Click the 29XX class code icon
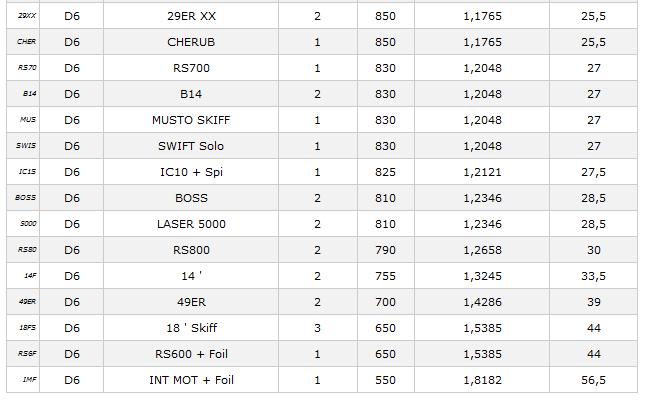The width and height of the screenshot is (648, 400). point(27,16)
